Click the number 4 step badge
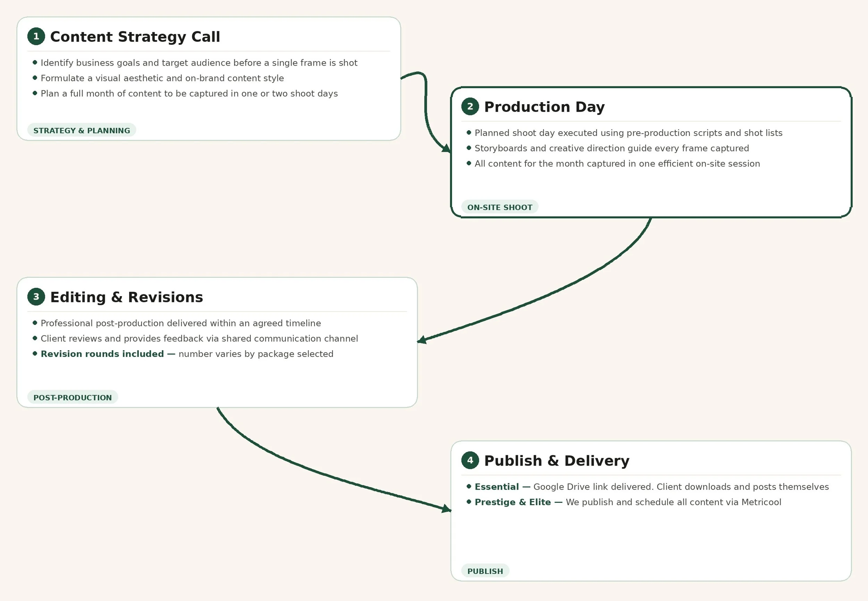This screenshot has width=868, height=601. 470,460
